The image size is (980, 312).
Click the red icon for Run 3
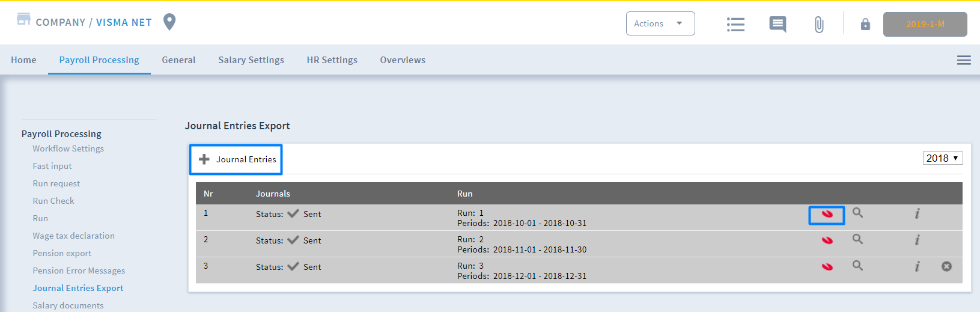[x=827, y=267]
